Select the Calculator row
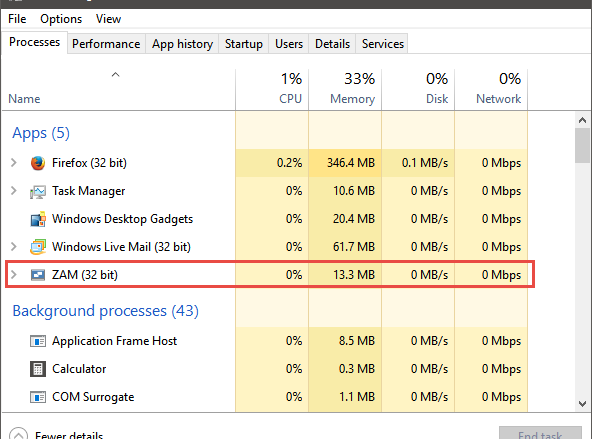Image resolution: width=592 pixels, height=439 pixels. point(265,369)
